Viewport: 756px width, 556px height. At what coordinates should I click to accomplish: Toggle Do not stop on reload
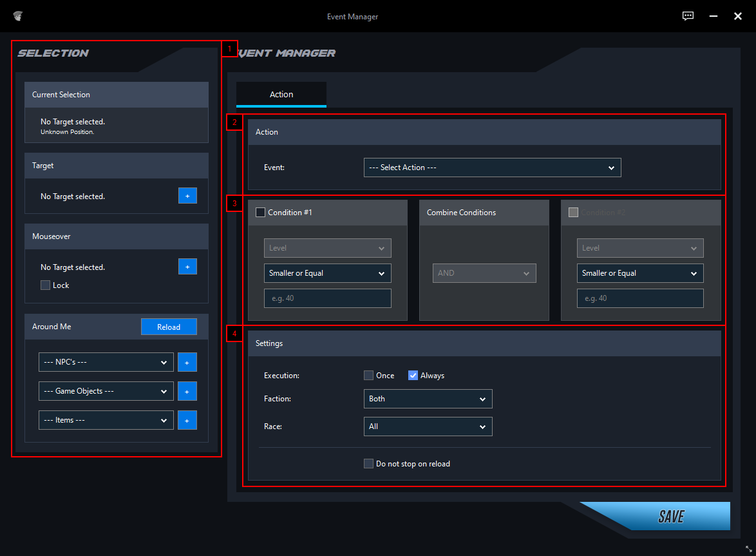tap(368, 464)
